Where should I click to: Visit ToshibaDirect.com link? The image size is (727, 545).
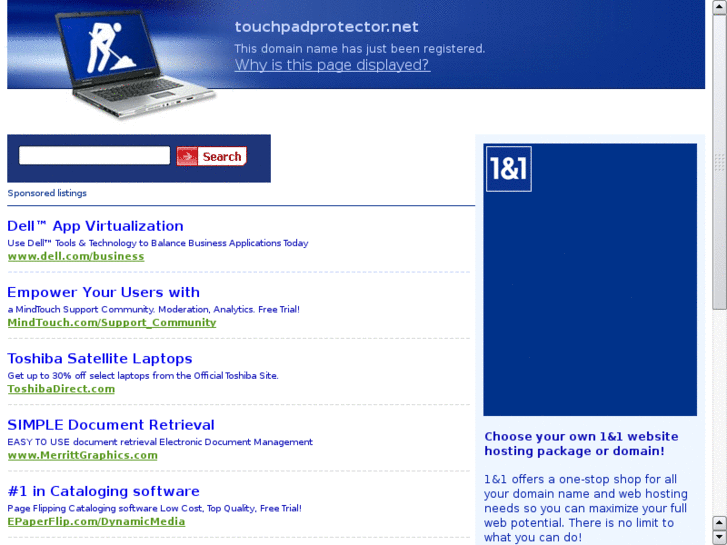[61, 389]
